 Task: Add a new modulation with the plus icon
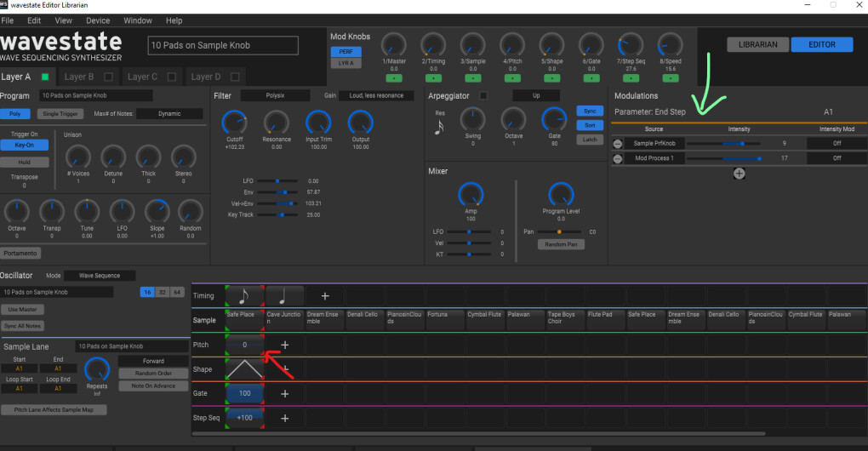(739, 174)
